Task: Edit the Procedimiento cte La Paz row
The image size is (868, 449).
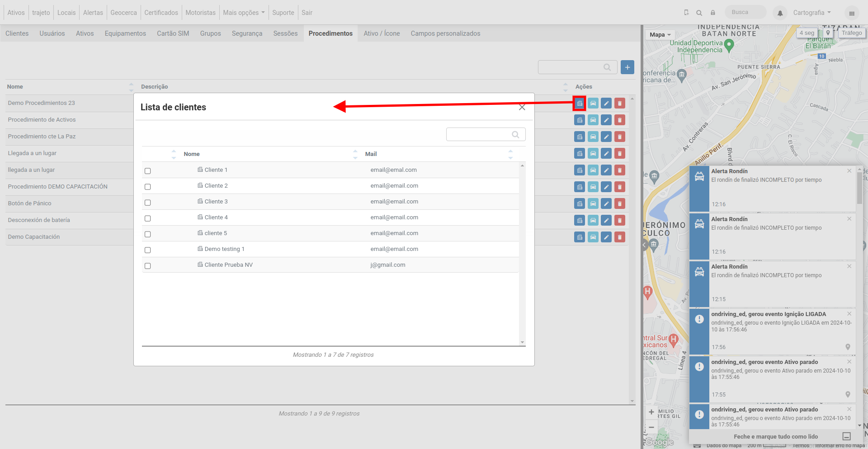Action: (606, 137)
